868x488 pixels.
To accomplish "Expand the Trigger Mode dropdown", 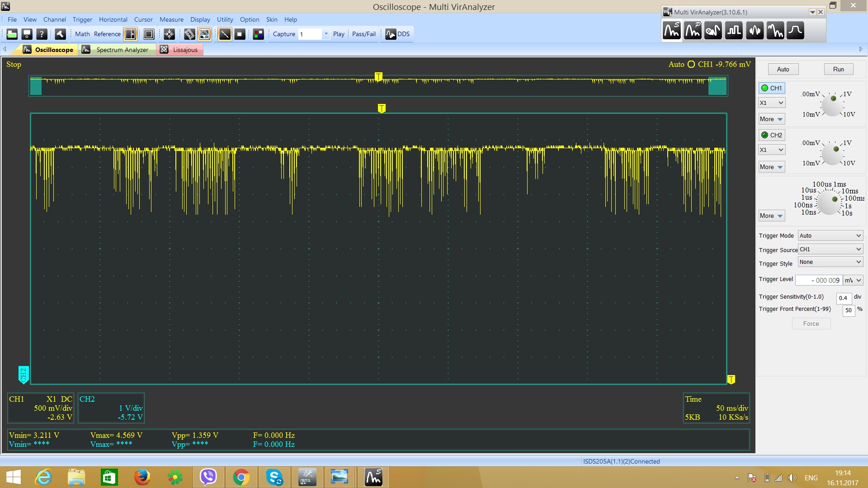I will click(x=829, y=235).
